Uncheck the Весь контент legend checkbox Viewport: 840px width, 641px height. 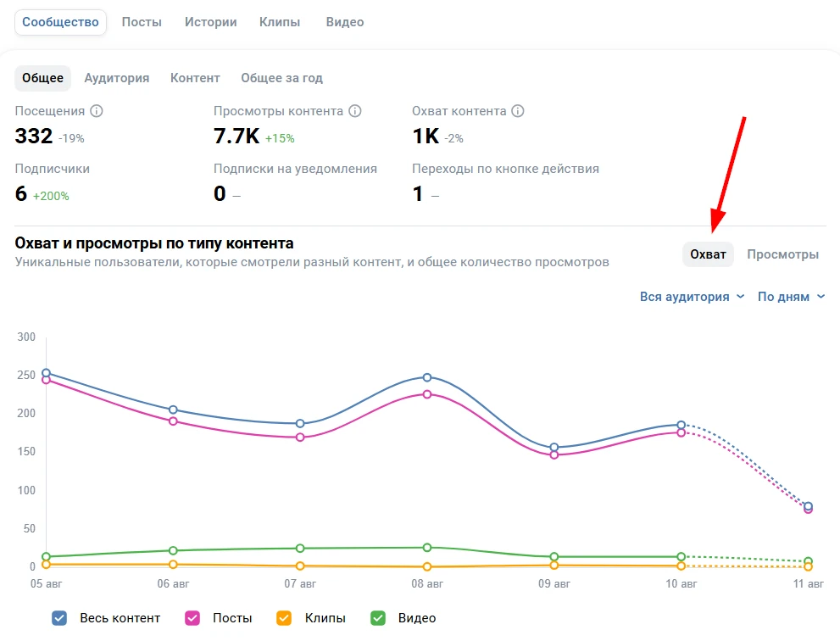pos(59,618)
